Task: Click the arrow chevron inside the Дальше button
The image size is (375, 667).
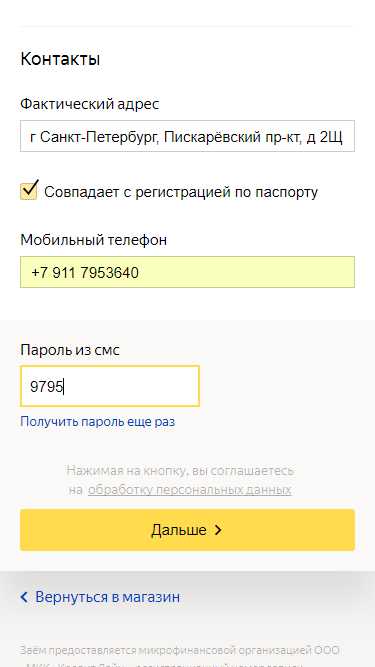Action: coord(218,530)
